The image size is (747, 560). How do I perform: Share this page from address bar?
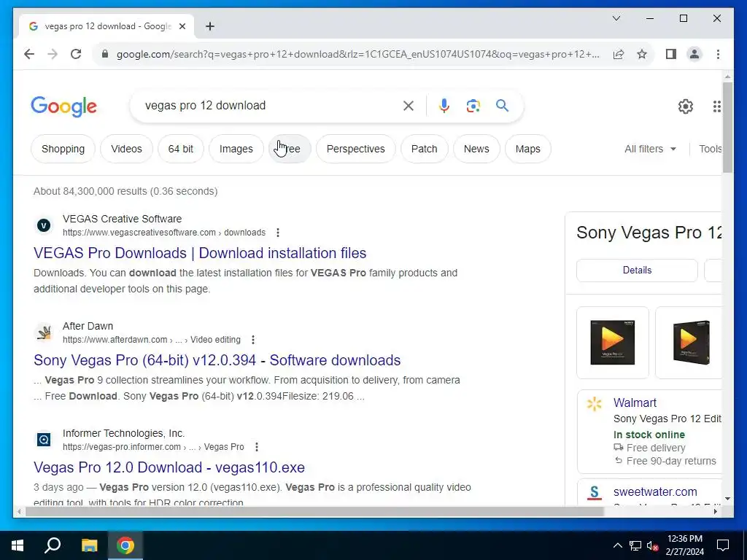(619, 54)
